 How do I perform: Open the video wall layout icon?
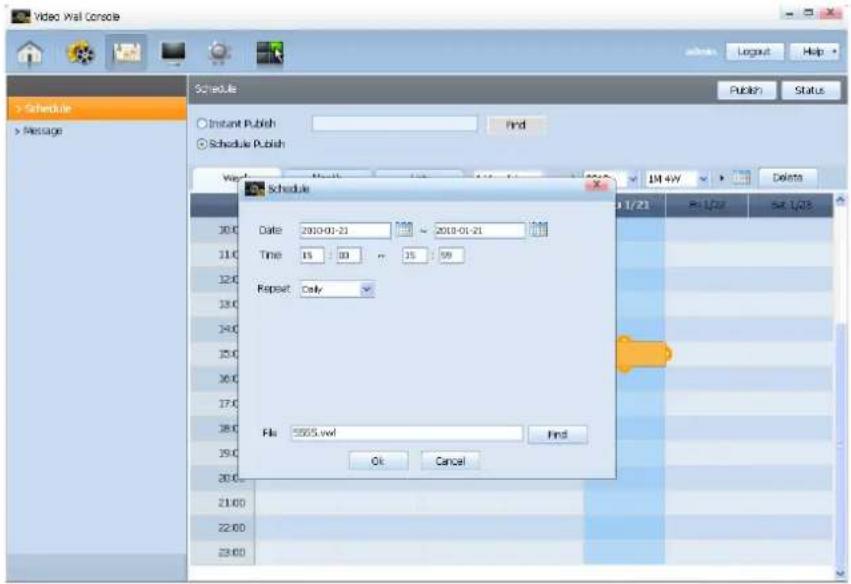pyautogui.click(x=270, y=53)
